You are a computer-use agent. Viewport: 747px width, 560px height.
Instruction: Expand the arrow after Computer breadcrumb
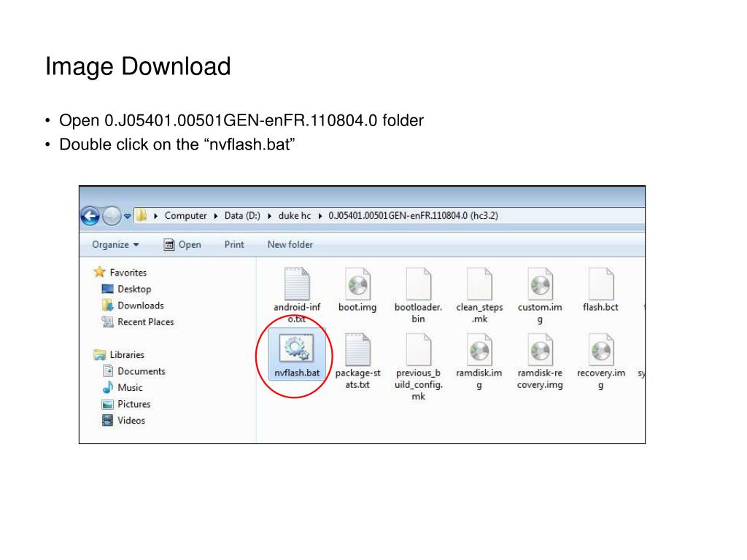[216, 216]
